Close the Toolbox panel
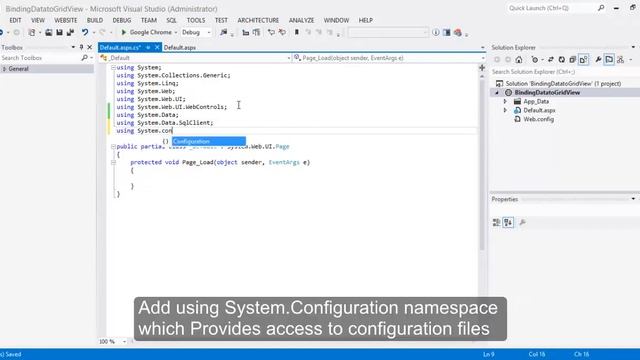The image size is (640, 360). tap(90, 47)
